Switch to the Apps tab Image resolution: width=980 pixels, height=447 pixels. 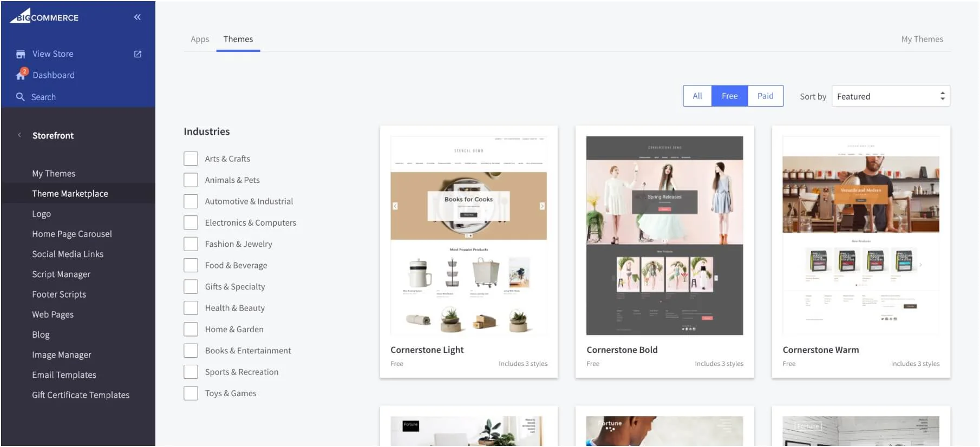click(200, 39)
